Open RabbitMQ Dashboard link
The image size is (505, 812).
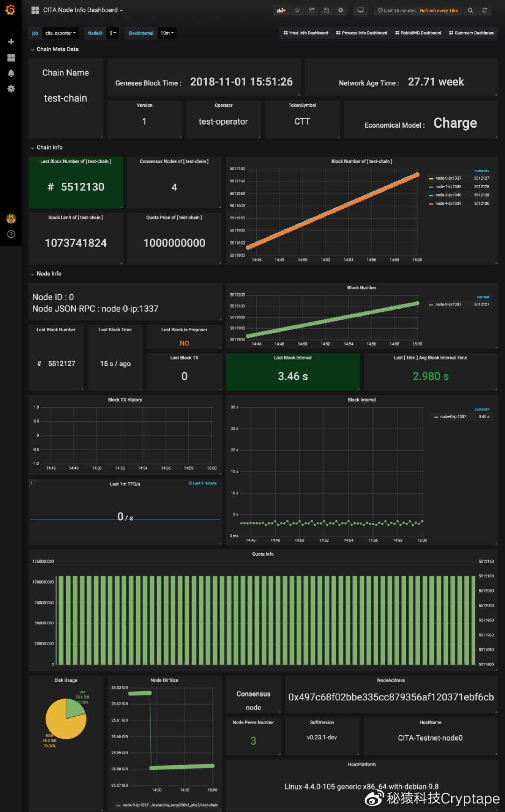[418, 33]
